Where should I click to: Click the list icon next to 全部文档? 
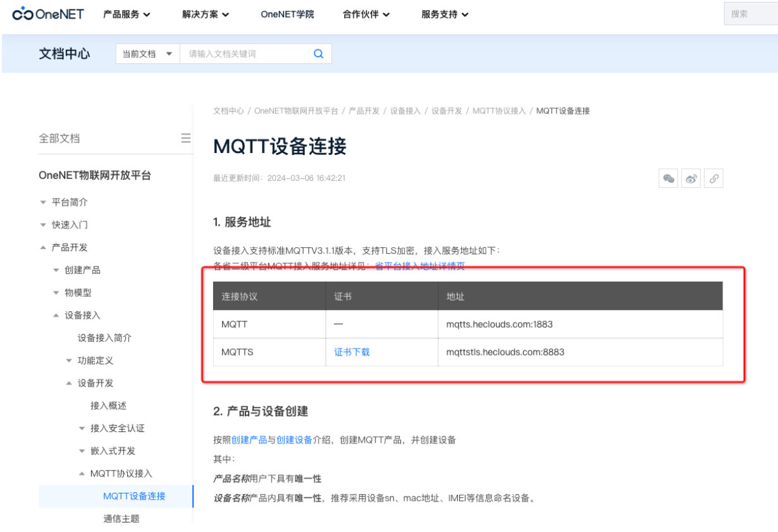pyautogui.click(x=187, y=138)
